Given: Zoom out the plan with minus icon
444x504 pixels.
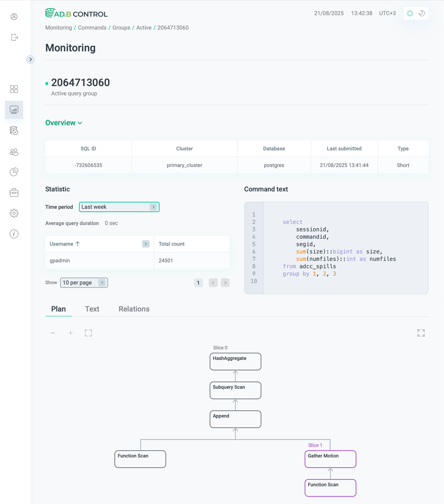Looking at the screenshot, I should click(53, 333).
